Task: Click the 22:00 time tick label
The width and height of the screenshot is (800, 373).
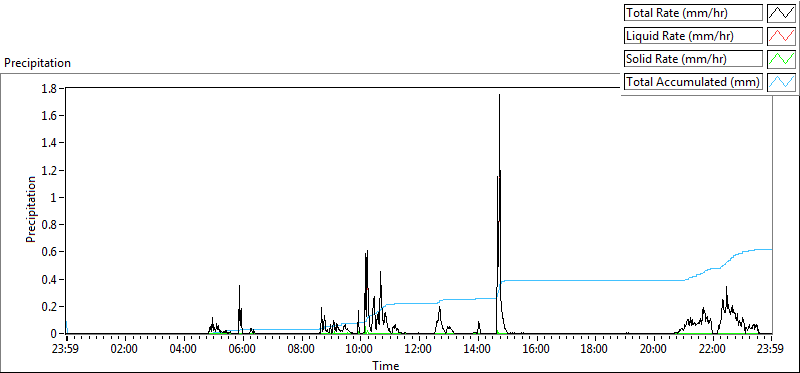Action: point(712,350)
